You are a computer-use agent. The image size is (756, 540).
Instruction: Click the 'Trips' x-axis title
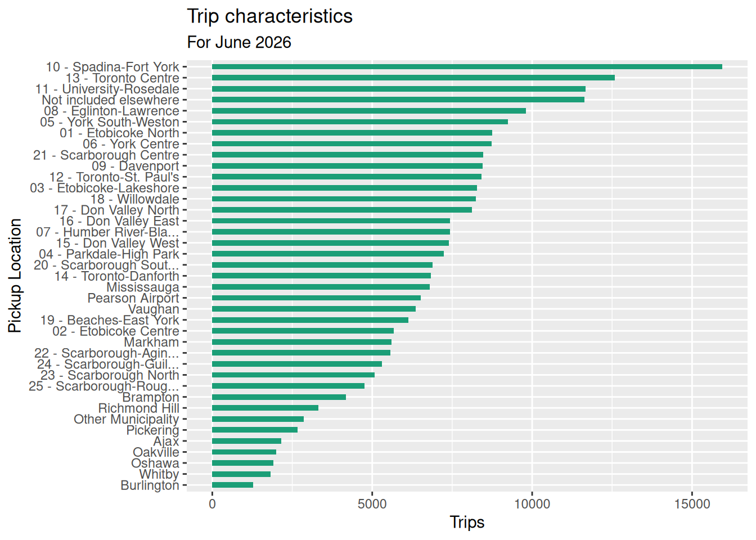(x=467, y=522)
